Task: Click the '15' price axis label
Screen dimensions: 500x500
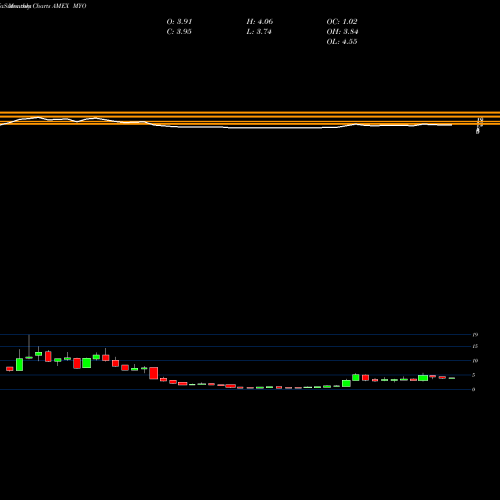Action: click(x=475, y=346)
